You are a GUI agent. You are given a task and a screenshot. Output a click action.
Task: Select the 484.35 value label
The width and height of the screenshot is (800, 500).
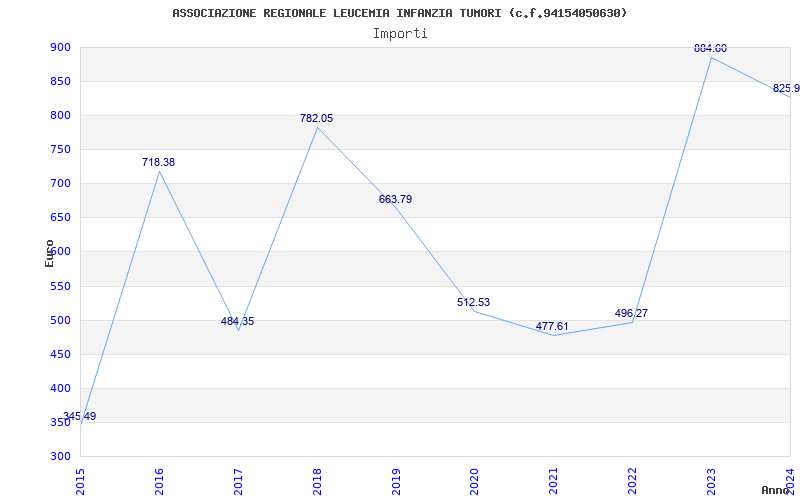[237, 321]
